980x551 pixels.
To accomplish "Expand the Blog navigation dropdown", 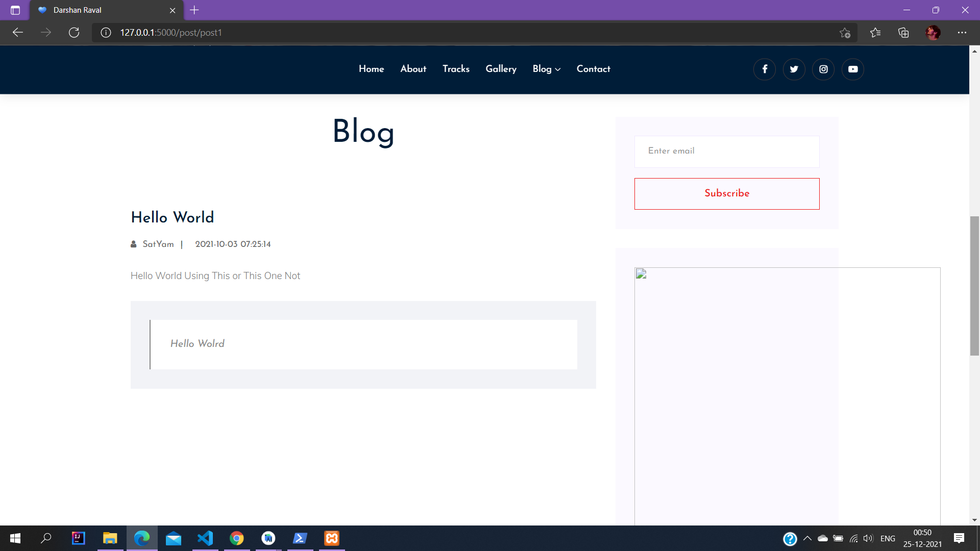I will coord(546,69).
